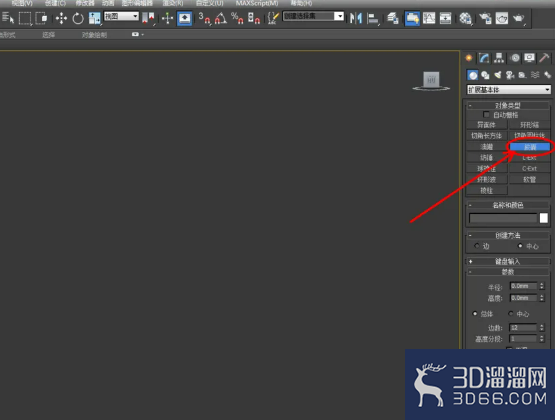This screenshot has height=420, width=555.
Task: Enable the 自动栅格 checkbox
Action: 486,115
